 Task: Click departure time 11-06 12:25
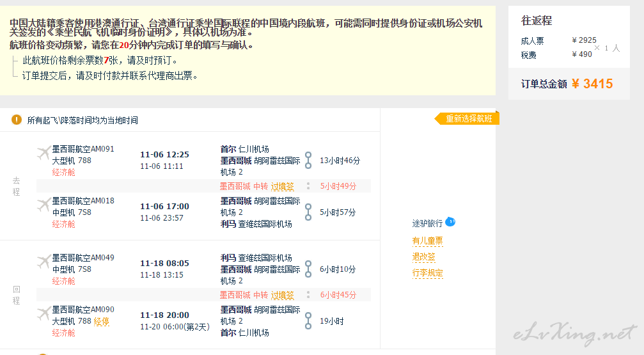click(x=165, y=155)
